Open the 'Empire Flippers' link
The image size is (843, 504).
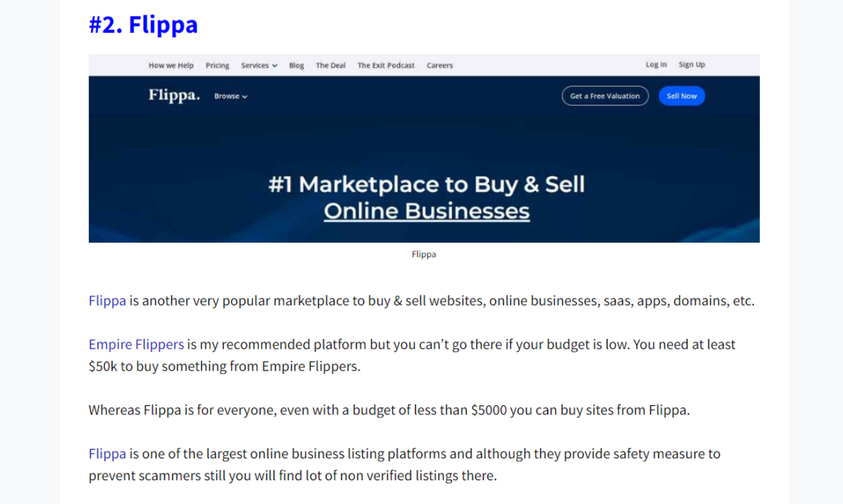pos(136,345)
